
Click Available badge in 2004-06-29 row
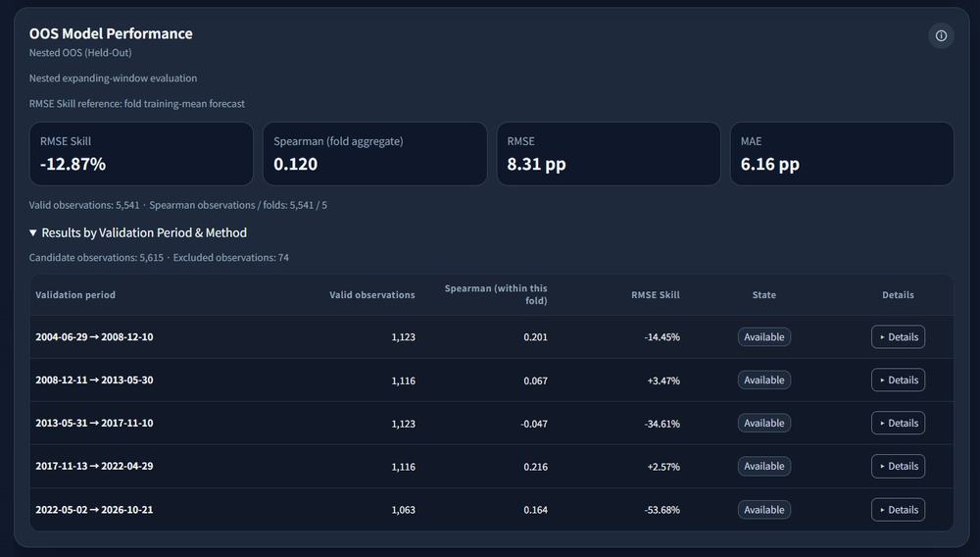(x=763, y=337)
